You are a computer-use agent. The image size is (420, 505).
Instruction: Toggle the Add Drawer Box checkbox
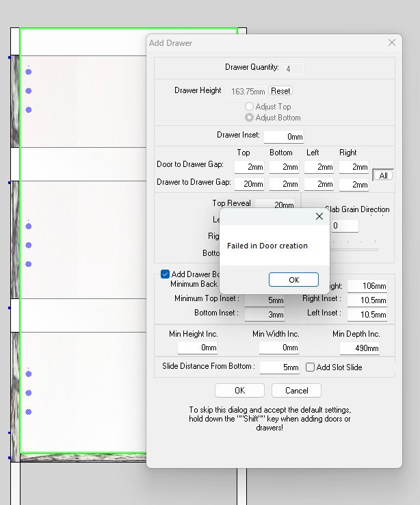pos(166,274)
